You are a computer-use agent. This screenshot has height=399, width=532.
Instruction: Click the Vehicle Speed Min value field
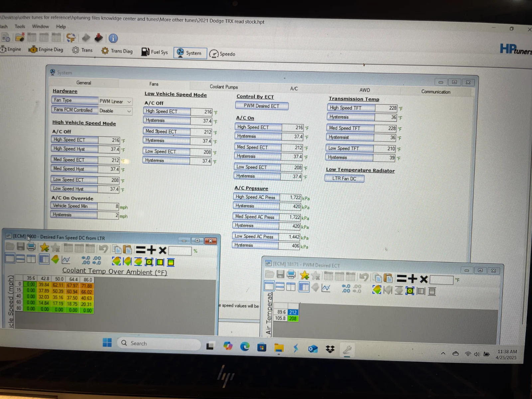(x=108, y=206)
